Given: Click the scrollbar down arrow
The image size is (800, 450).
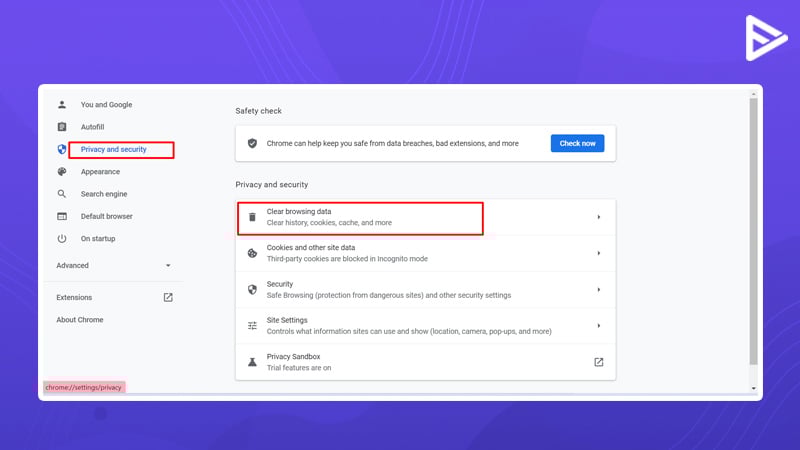Looking at the screenshot, I should (x=754, y=388).
